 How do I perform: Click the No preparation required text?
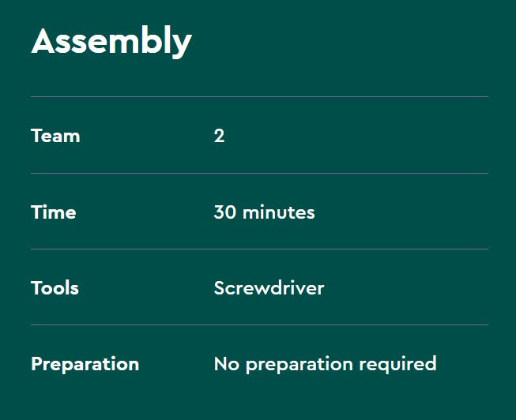pyautogui.click(x=325, y=364)
